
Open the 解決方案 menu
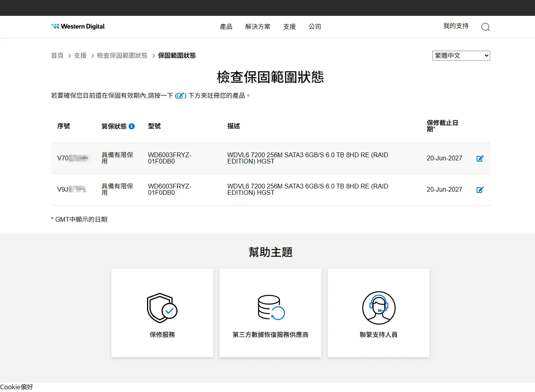coord(258,27)
